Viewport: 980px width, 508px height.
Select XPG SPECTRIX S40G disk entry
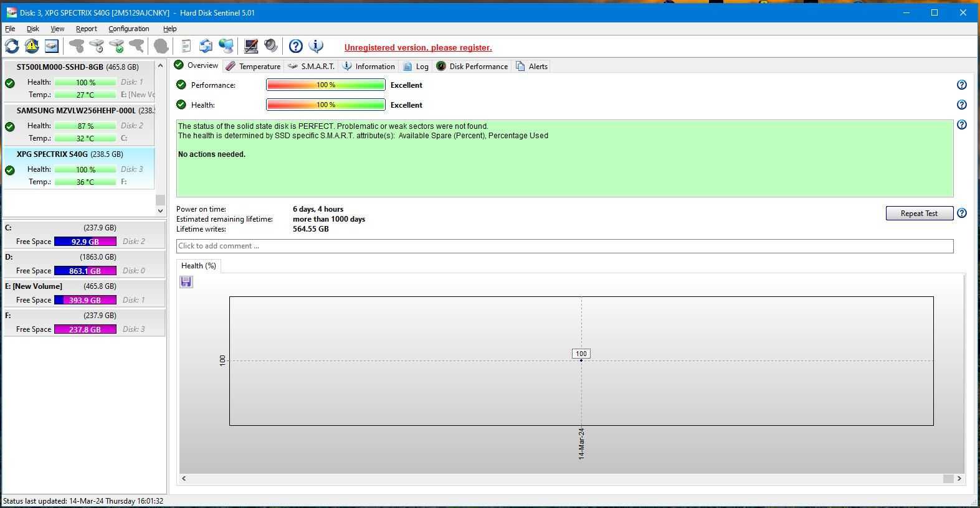[x=79, y=168]
